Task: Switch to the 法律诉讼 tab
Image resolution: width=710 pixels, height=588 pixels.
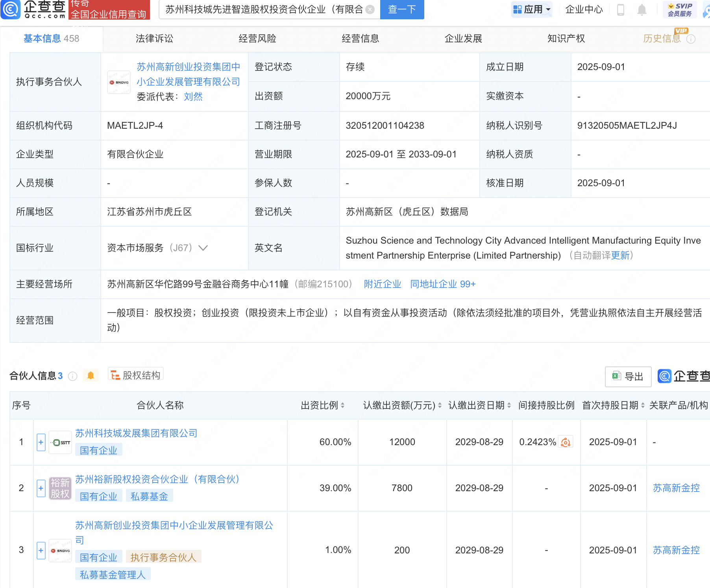Action: point(154,39)
